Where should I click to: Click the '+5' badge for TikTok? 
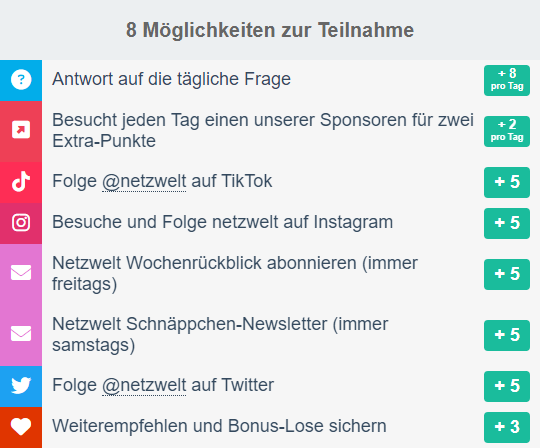[507, 182]
